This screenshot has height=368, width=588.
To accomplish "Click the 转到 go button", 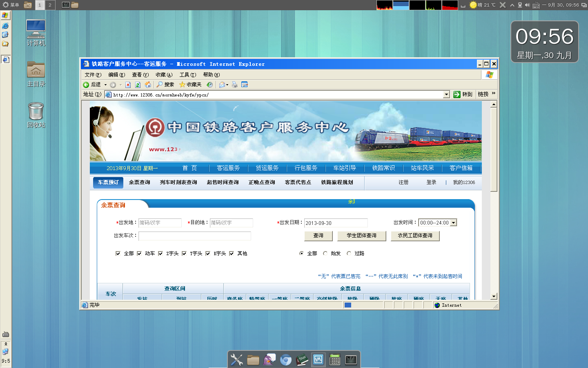I will pyautogui.click(x=463, y=94).
